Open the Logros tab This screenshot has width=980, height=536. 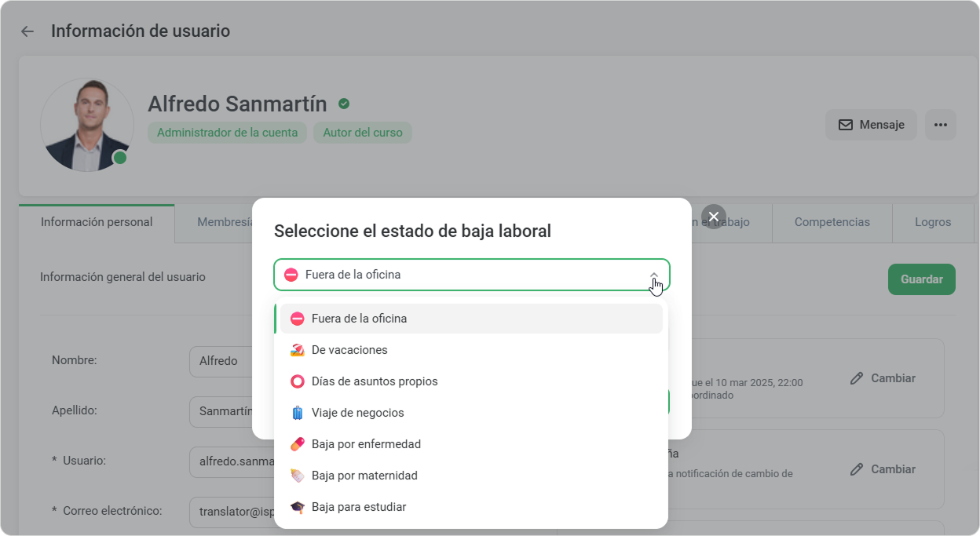(x=932, y=222)
